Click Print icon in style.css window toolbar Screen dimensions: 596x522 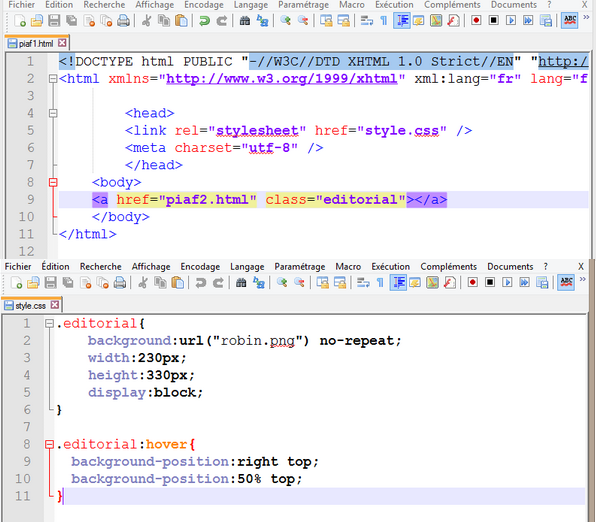point(120,283)
